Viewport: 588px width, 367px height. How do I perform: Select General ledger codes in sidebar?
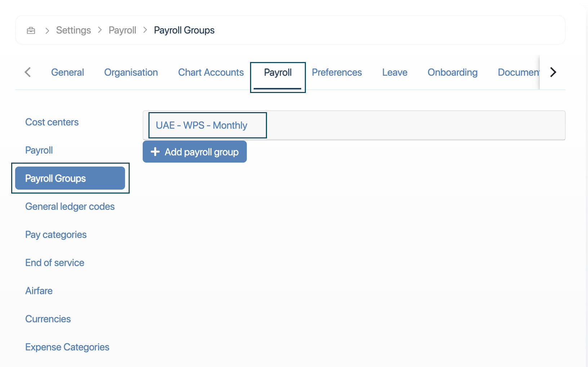70,207
